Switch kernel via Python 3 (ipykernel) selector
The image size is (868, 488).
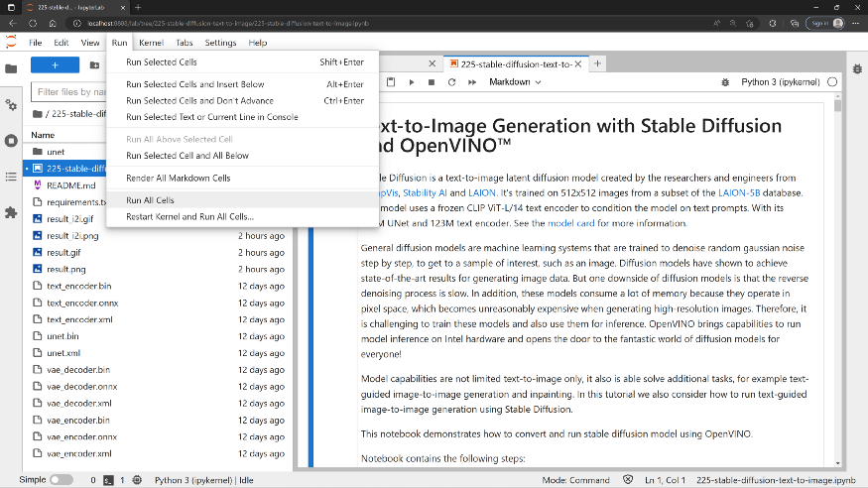tap(781, 82)
